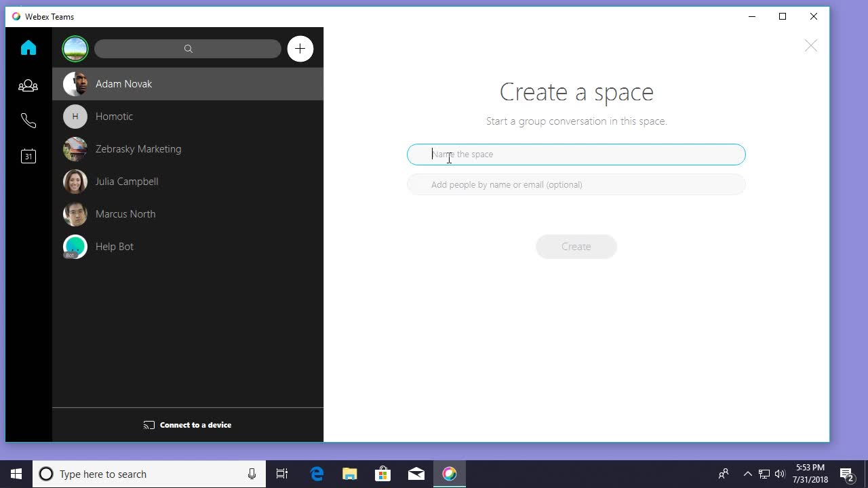This screenshot has height=488, width=868.
Task: Open the Calls tab in sidebar
Action: [x=28, y=121]
